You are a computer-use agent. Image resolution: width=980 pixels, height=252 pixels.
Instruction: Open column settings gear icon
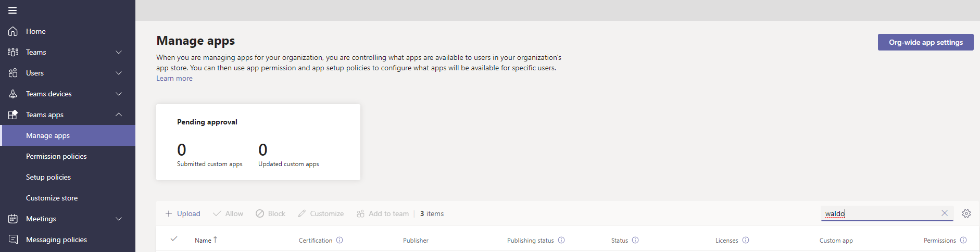tap(966, 213)
